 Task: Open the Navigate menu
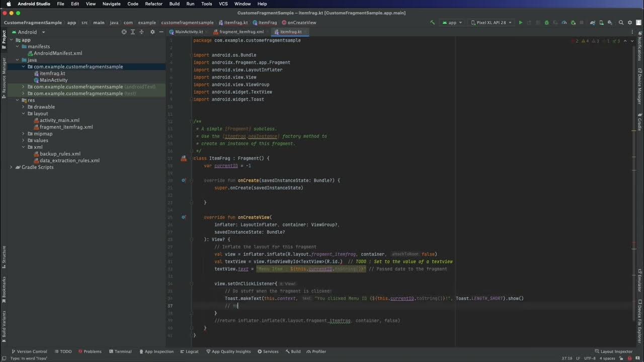(111, 4)
